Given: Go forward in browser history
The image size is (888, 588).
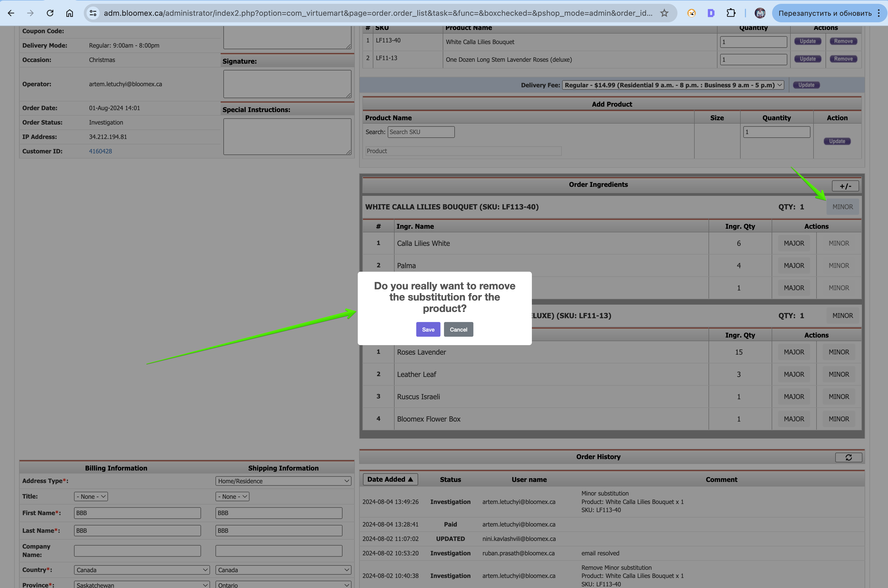Looking at the screenshot, I should tap(30, 13).
